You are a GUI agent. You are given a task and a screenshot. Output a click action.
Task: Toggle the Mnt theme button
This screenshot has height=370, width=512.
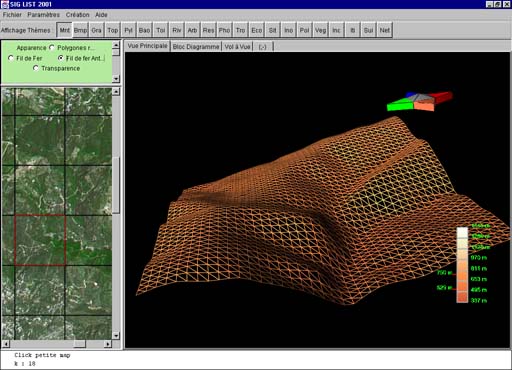[64, 30]
